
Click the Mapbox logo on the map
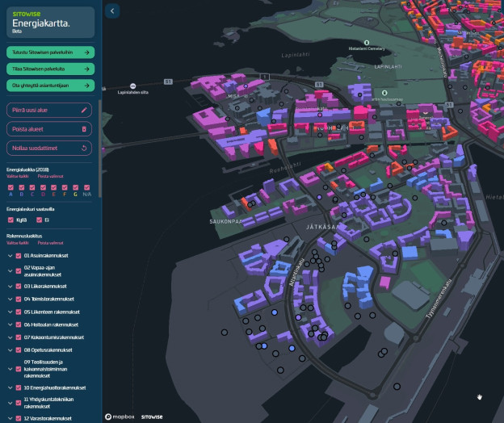click(120, 417)
